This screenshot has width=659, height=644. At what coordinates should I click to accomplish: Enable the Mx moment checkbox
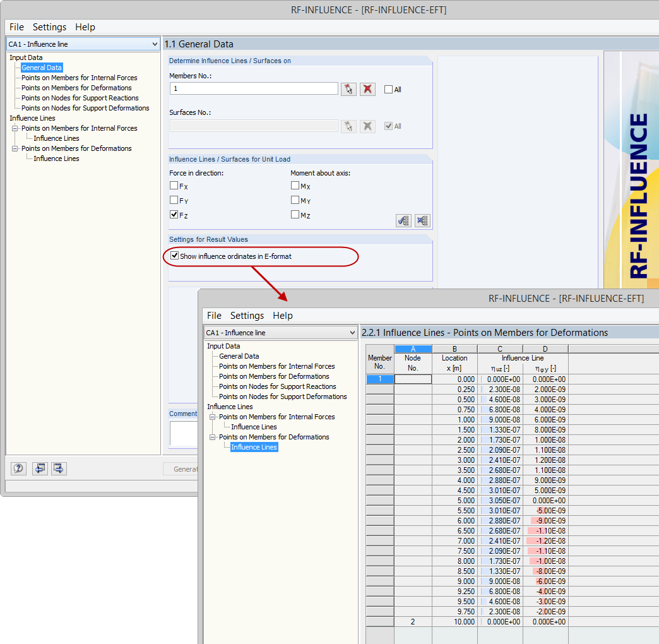click(295, 186)
